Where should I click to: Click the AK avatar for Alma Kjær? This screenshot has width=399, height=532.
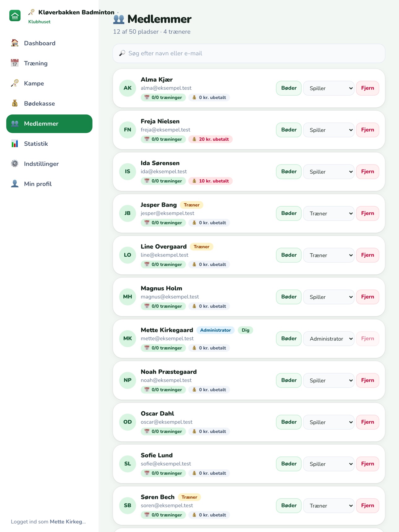[127, 88]
